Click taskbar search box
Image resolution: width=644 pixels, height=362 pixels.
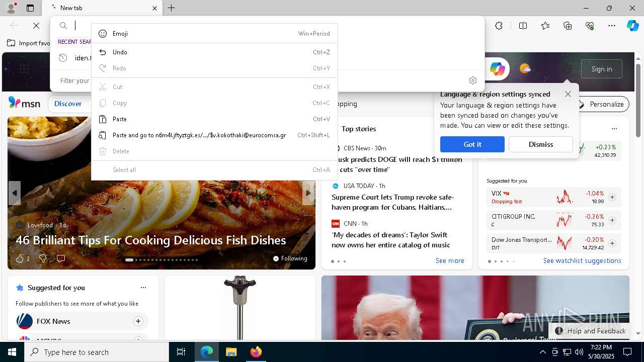click(97, 352)
